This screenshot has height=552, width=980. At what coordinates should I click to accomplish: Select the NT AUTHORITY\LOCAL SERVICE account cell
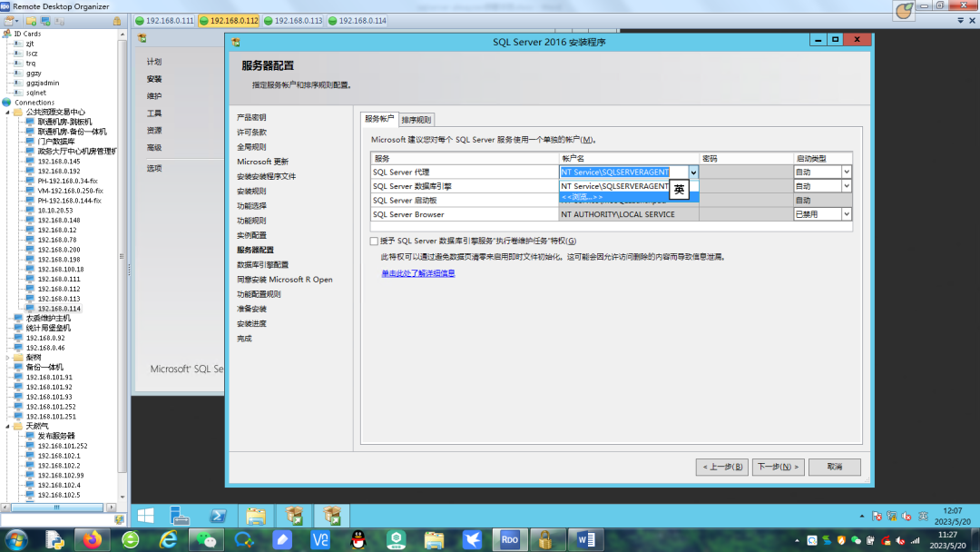click(x=628, y=214)
